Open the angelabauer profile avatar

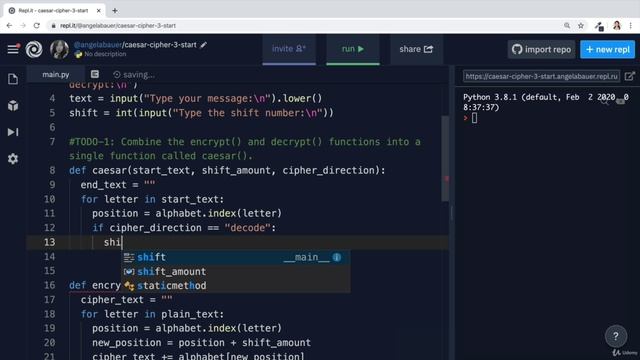click(x=59, y=49)
